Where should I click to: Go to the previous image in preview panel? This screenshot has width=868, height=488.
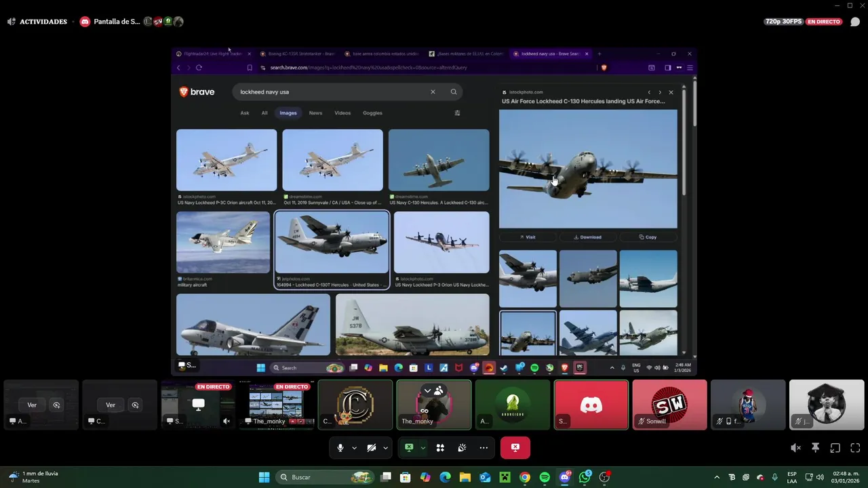click(649, 92)
